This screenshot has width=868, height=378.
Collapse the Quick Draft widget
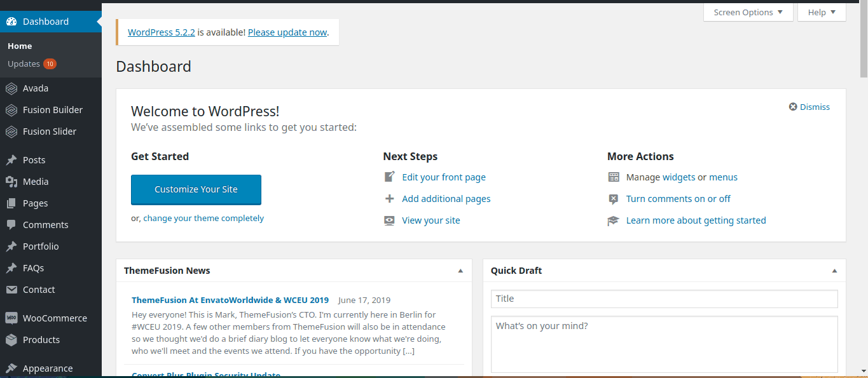(x=834, y=271)
